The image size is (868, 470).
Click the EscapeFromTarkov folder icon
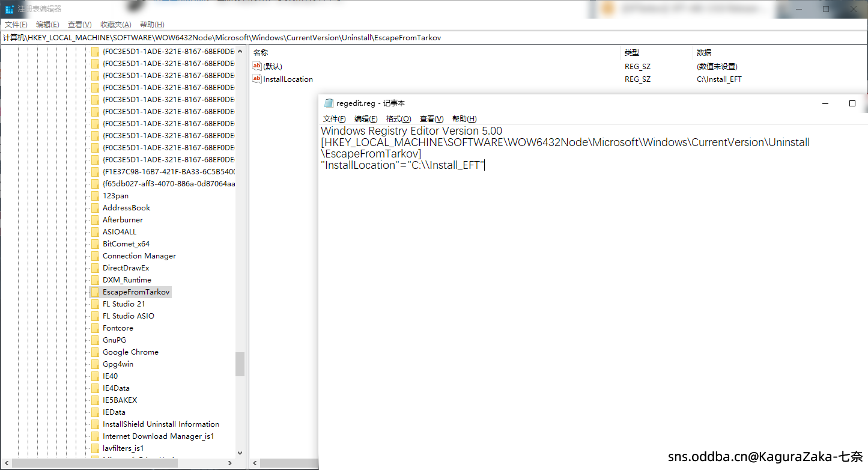coord(95,292)
